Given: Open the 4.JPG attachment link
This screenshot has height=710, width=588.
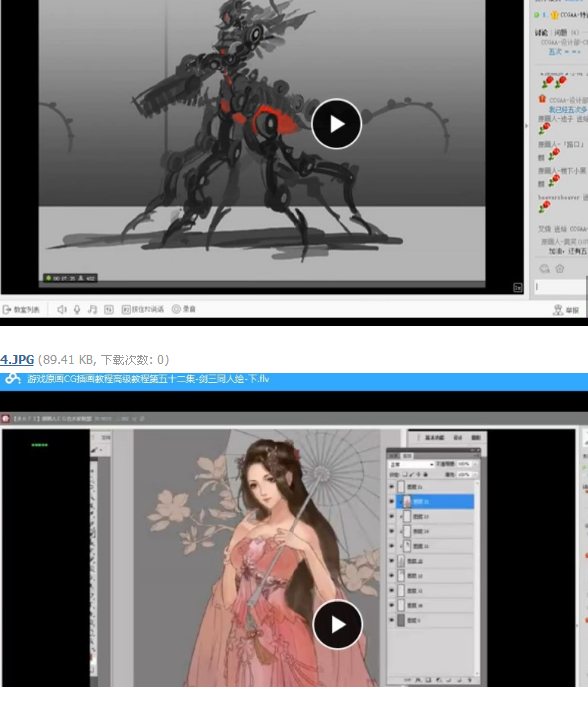Looking at the screenshot, I should (17, 359).
